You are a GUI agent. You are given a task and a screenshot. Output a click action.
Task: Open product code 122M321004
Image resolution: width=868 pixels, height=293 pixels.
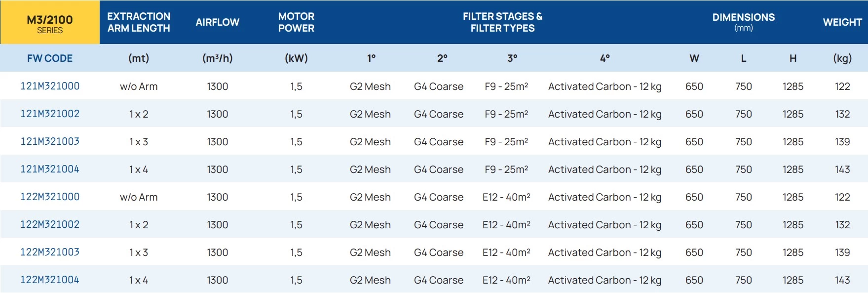[50, 280]
